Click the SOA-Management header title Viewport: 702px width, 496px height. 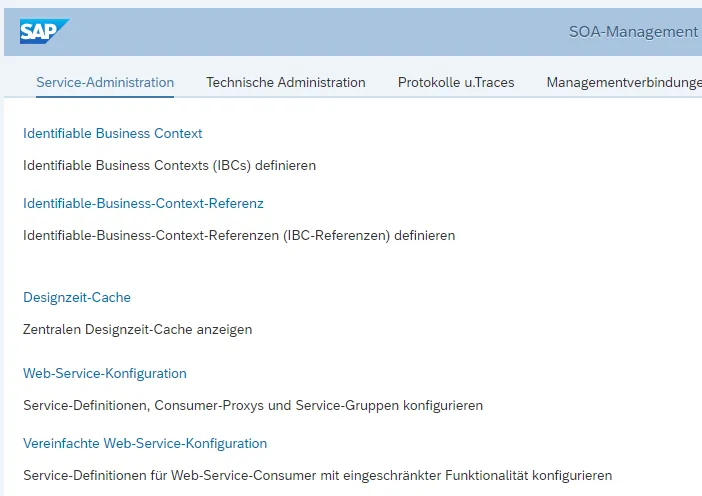(633, 32)
